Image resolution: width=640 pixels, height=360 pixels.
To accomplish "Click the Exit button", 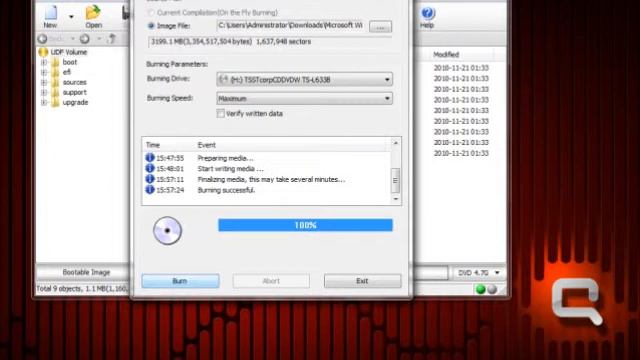I will 362,281.
